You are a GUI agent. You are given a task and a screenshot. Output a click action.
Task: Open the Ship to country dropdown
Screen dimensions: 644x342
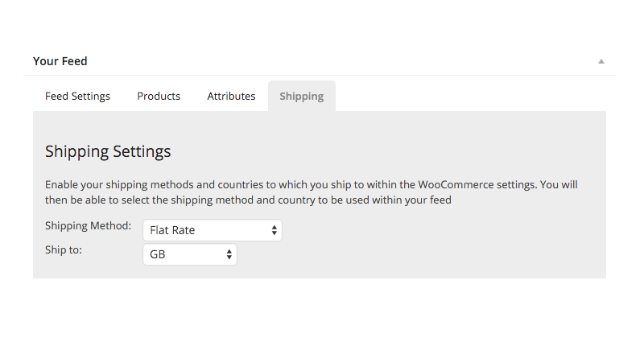pyautogui.click(x=189, y=255)
